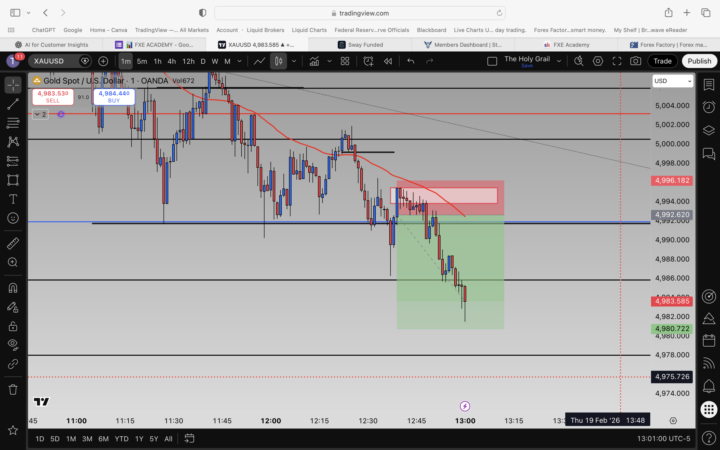Screen dimensions: 720x450
Task: Toggle magnet mode for drawings
Action: point(13,288)
